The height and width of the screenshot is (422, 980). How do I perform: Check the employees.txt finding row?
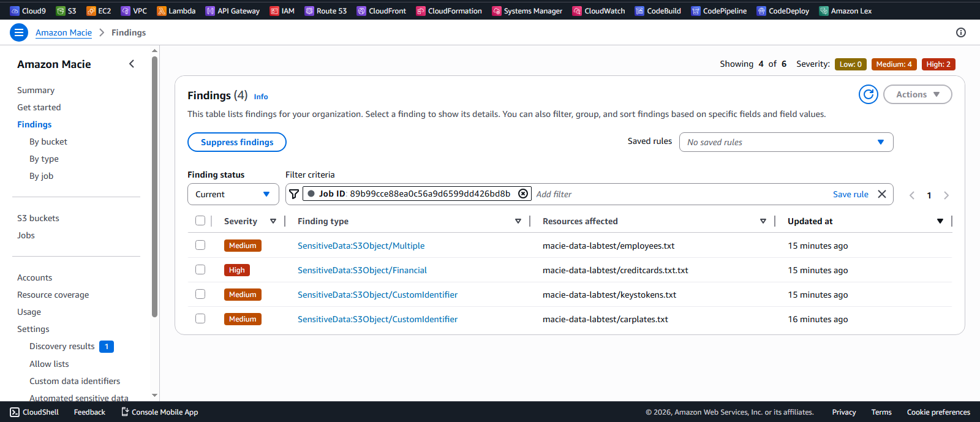(x=200, y=245)
